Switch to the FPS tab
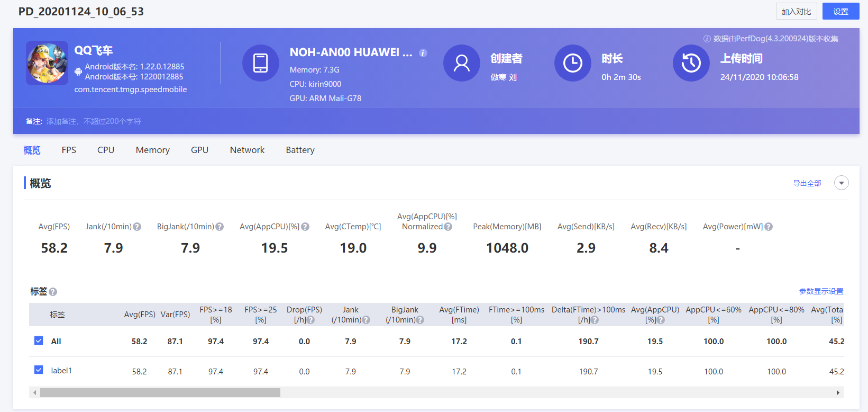This screenshot has width=868, height=412. pos(69,150)
